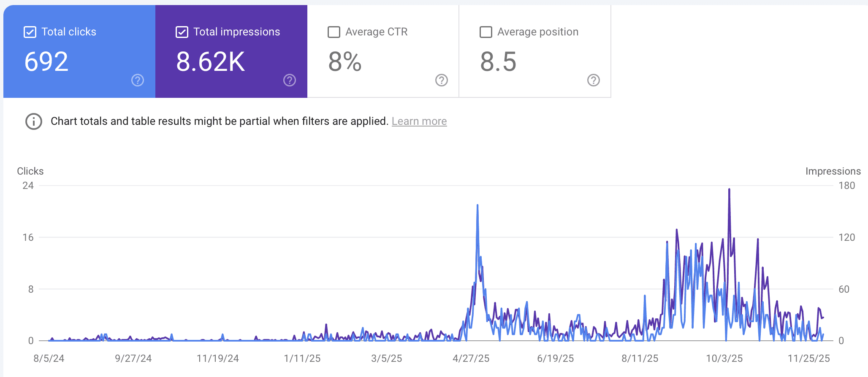Click the tallest clicks spike in late April 2025
Viewport: 868px width, 377px height.
coord(477,206)
